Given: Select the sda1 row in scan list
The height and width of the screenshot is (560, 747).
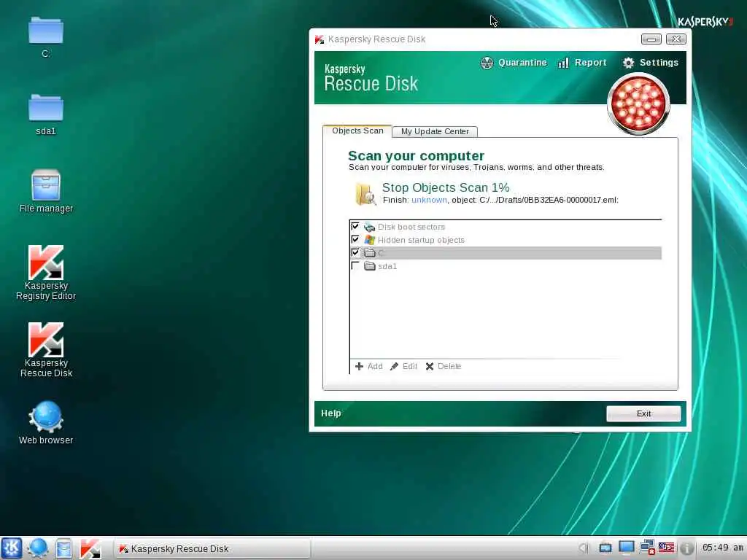Looking at the screenshot, I should 506,266.
